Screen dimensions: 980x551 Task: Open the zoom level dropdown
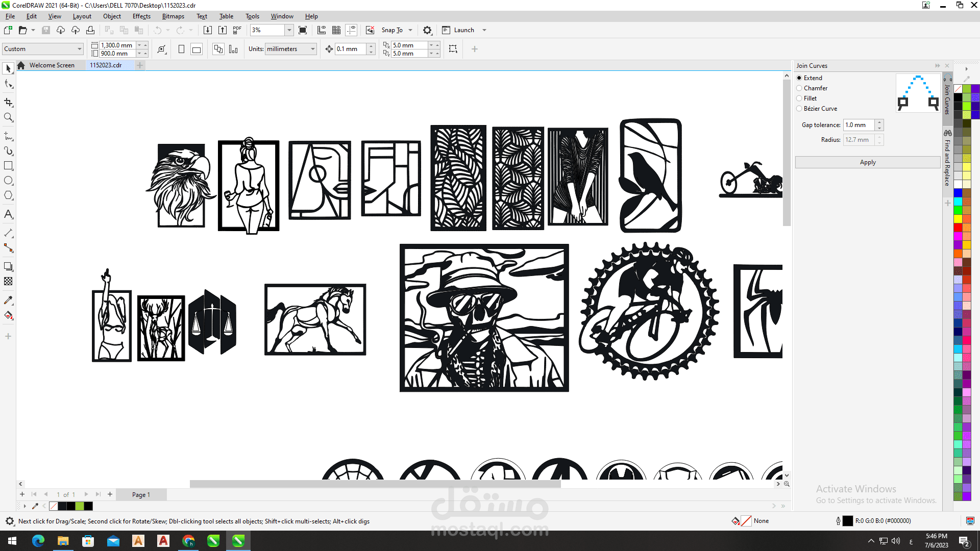tap(289, 30)
